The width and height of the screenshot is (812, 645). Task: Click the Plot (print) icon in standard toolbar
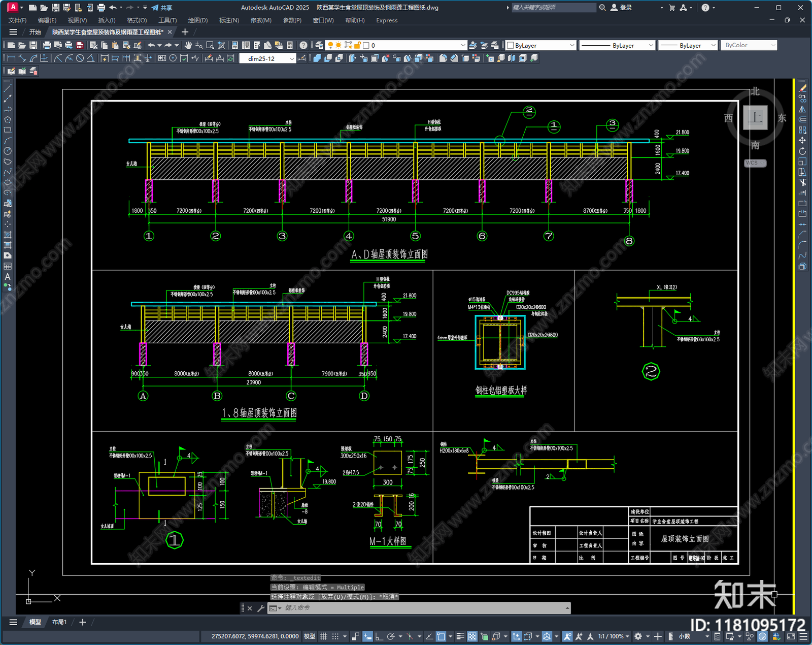pyautogui.click(x=47, y=45)
